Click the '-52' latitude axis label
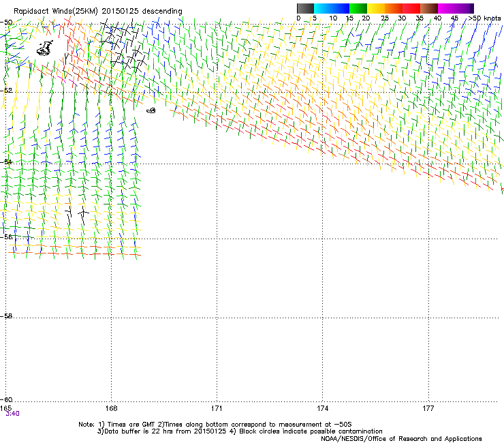504x443 pixels. coord(6,91)
